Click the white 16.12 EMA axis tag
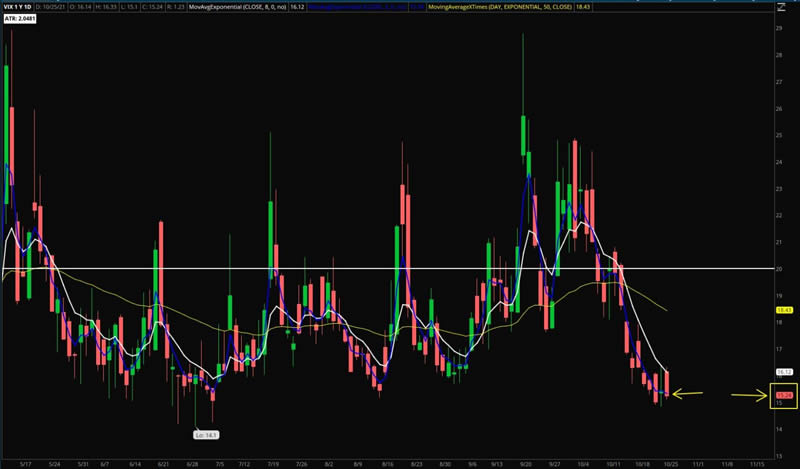 [784, 372]
